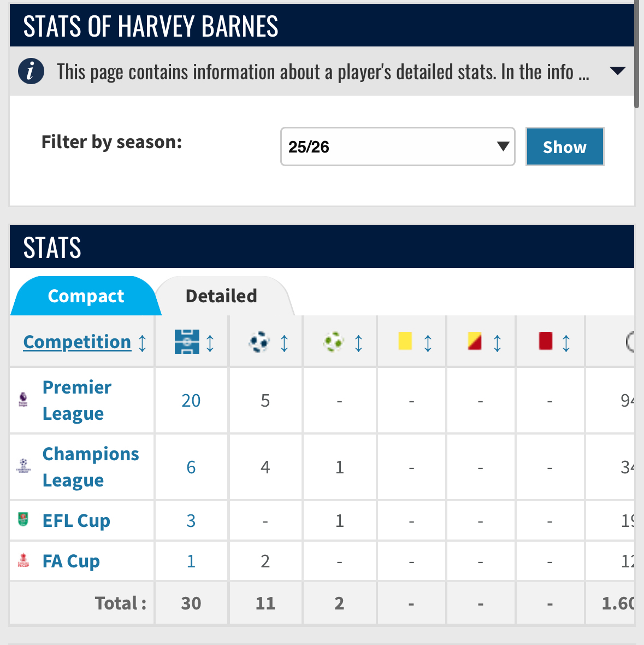Click the info icon in the banner

(x=31, y=72)
